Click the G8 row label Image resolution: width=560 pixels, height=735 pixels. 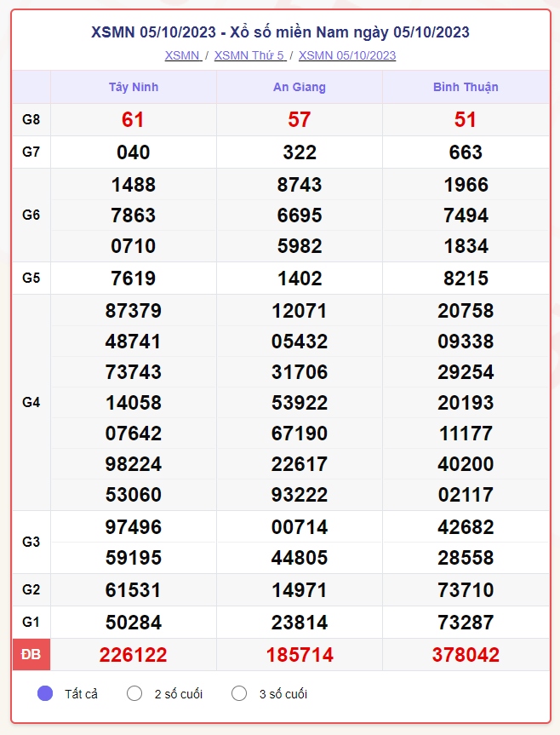pyautogui.click(x=31, y=119)
